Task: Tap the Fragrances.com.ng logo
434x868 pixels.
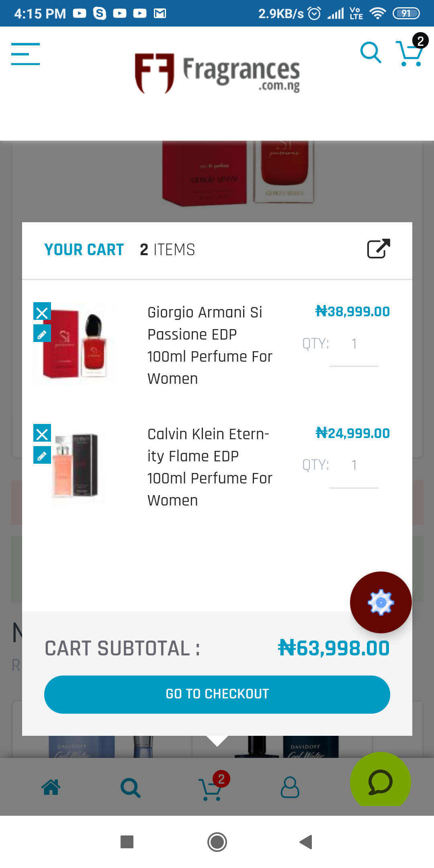Action: click(217, 73)
